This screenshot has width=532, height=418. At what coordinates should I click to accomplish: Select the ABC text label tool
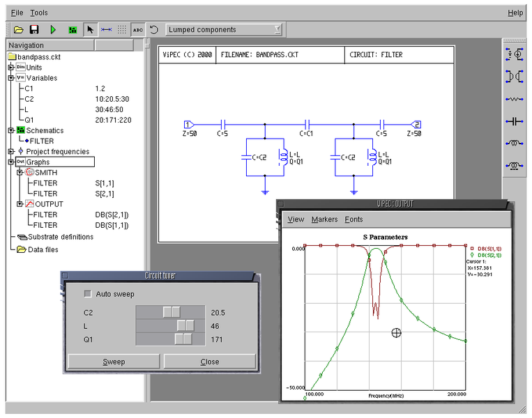coord(138,30)
